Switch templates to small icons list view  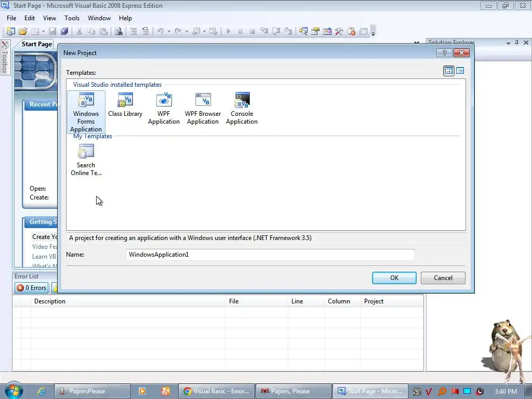(x=460, y=71)
